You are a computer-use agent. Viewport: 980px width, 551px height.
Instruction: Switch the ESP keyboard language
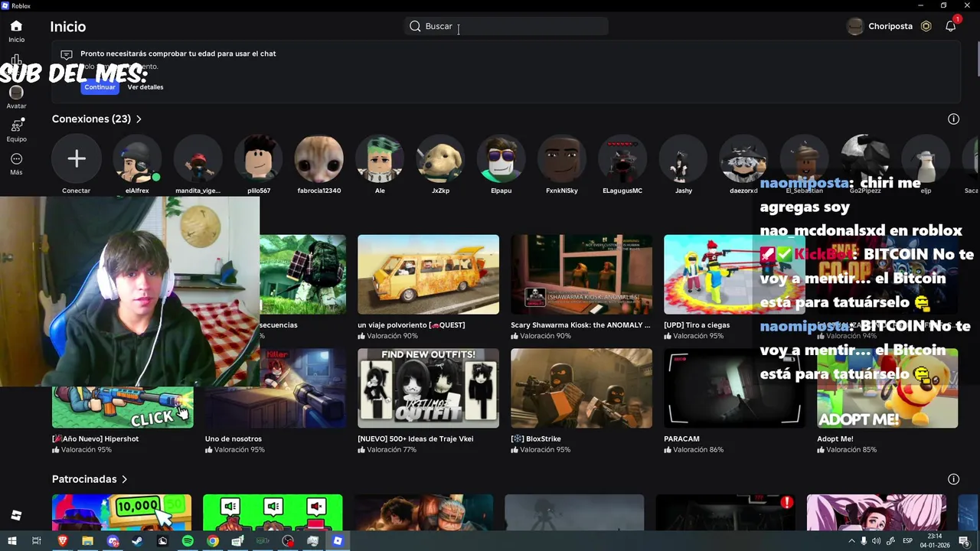pyautogui.click(x=908, y=541)
